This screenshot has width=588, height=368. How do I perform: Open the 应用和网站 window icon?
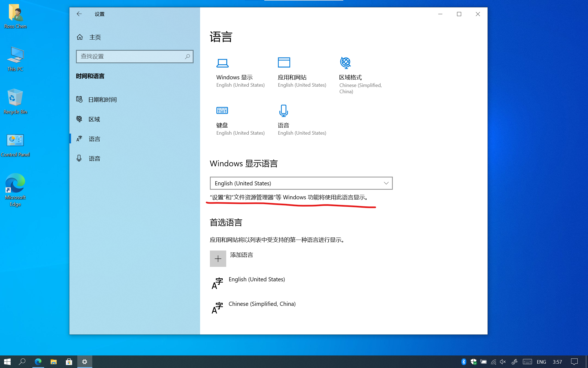[x=284, y=63]
